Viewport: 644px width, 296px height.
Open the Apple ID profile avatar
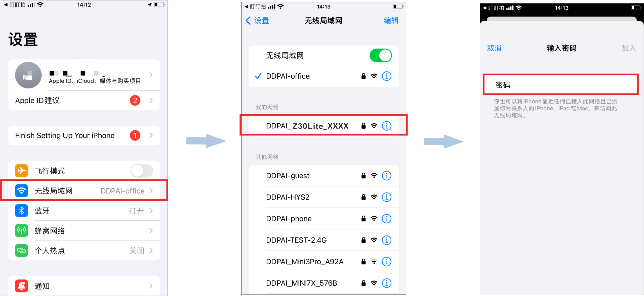28,75
